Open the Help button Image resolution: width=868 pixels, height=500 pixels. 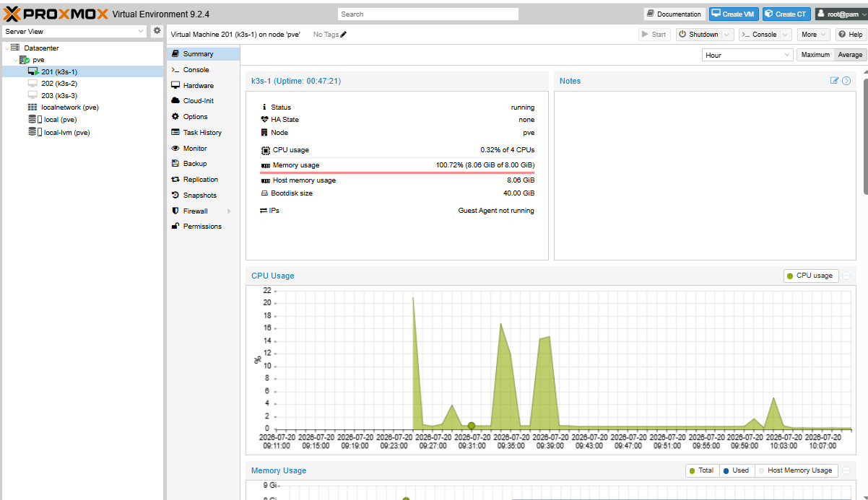851,35
